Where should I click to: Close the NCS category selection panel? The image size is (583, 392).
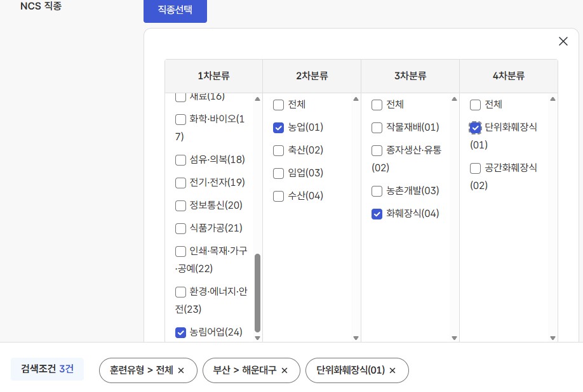click(x=563, y=41)
